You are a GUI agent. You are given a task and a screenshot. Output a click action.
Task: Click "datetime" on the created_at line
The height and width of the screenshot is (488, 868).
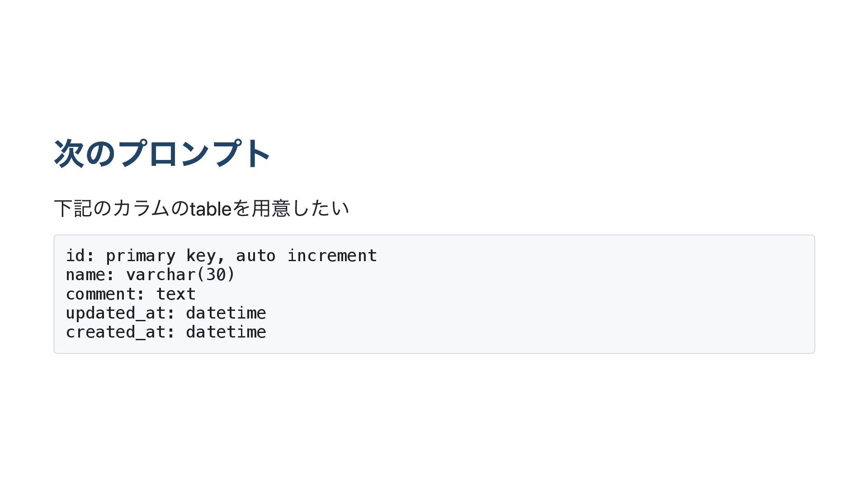(226, 332)
